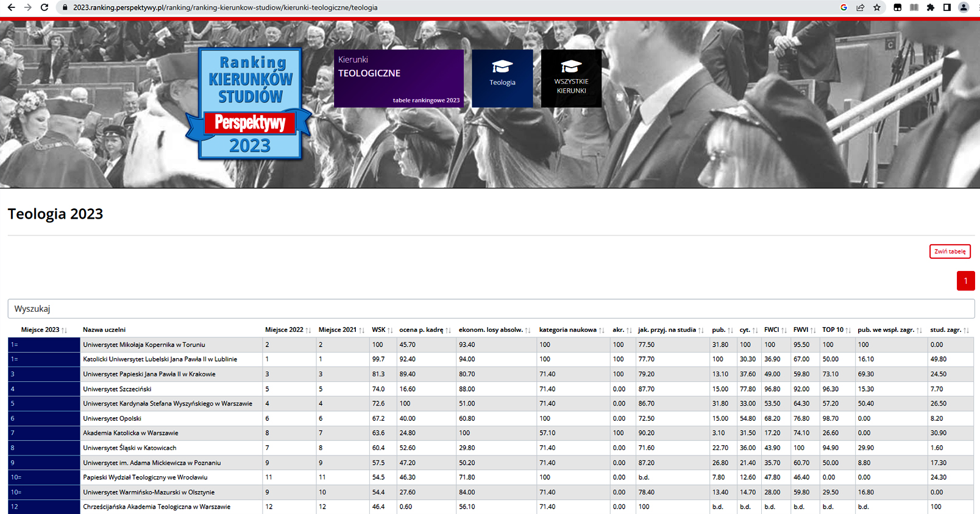Select Uniwersytet Kardynała Stefana Wyszyńskiego row

pyautogui.click(x=491, y=403)
